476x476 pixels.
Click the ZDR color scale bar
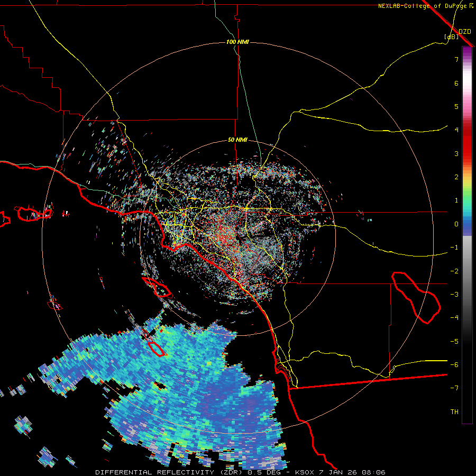coord(467,235)
